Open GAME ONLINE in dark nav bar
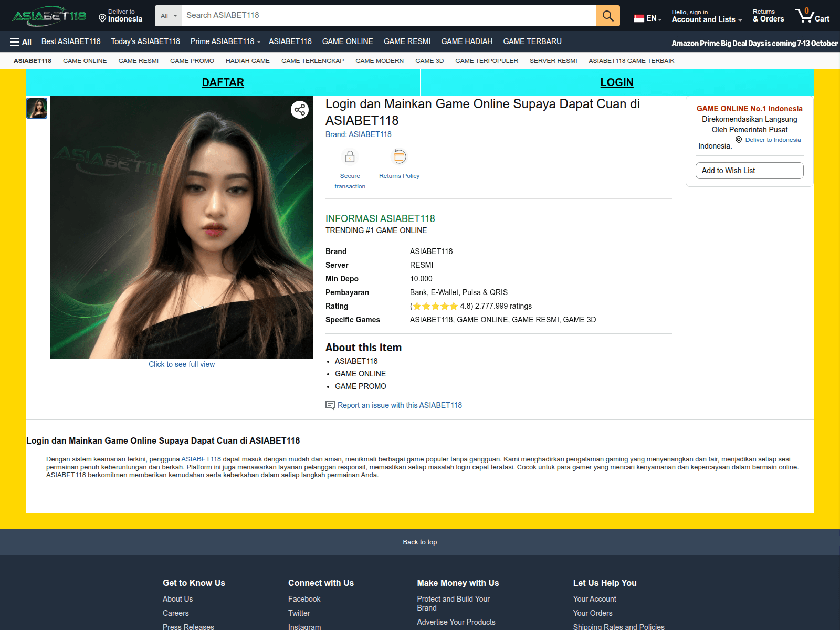 (348, 41)
